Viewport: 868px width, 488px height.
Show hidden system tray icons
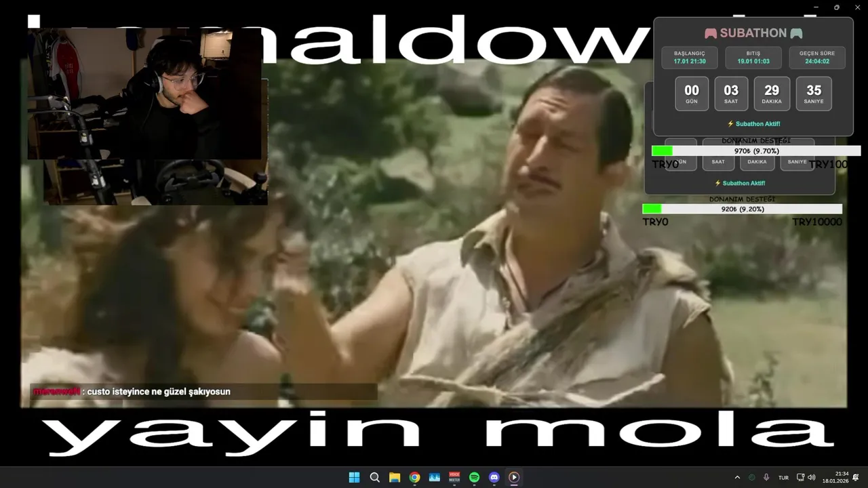click(x=737, y=477)
